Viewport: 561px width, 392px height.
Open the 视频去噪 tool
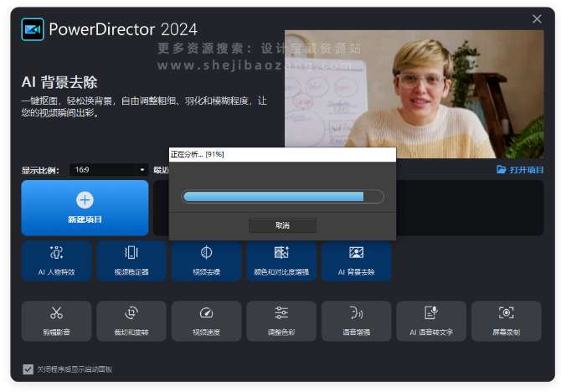(x=207, y=261)
